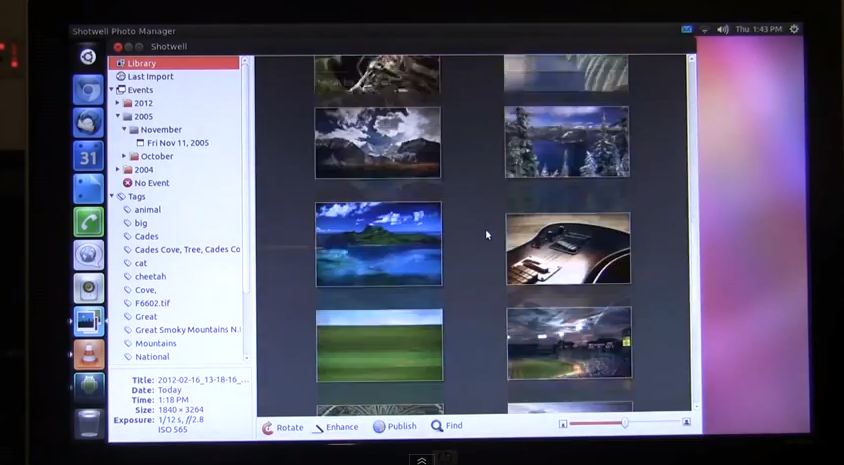Open the Publish option
Image resolution: width=844 pixels, height=465 pixels.
(394, 426)
